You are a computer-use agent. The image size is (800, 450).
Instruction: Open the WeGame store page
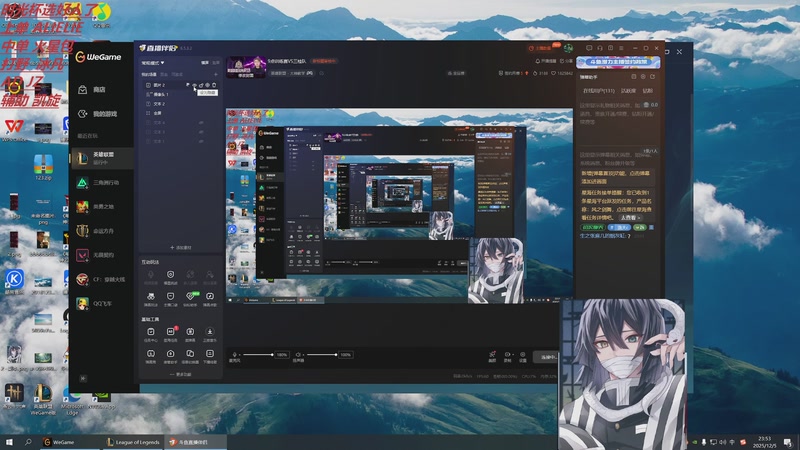(92, 90)
